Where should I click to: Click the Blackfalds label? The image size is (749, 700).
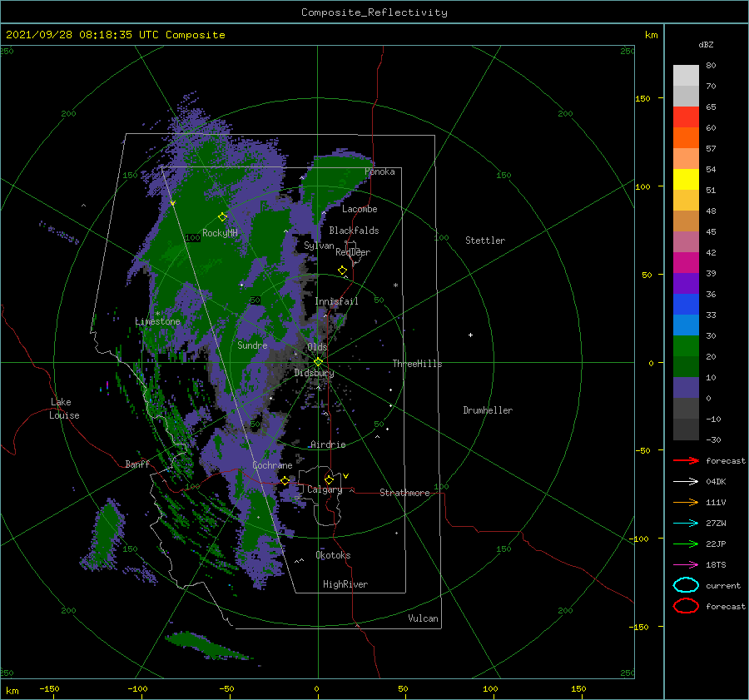[354, 231]
